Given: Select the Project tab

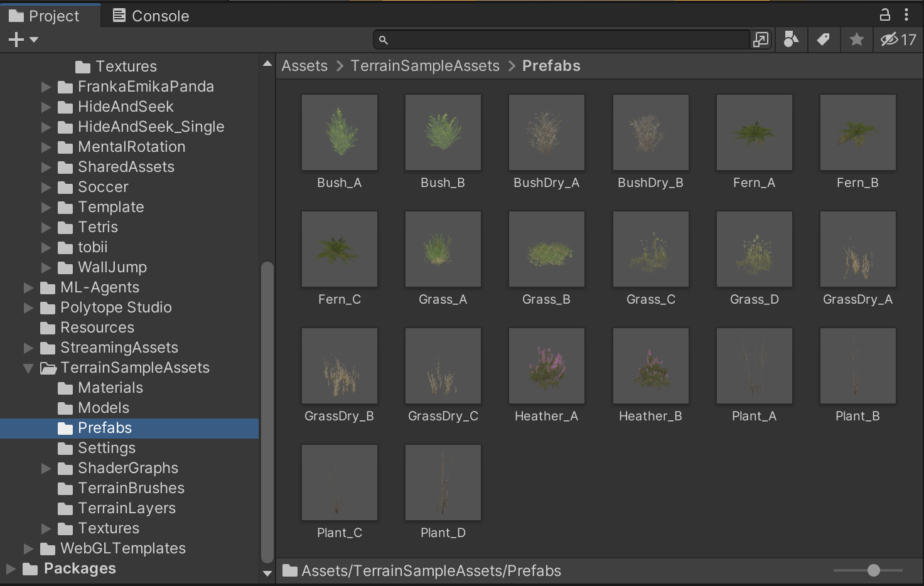Looking at the screenshot, I should point(45,16).
